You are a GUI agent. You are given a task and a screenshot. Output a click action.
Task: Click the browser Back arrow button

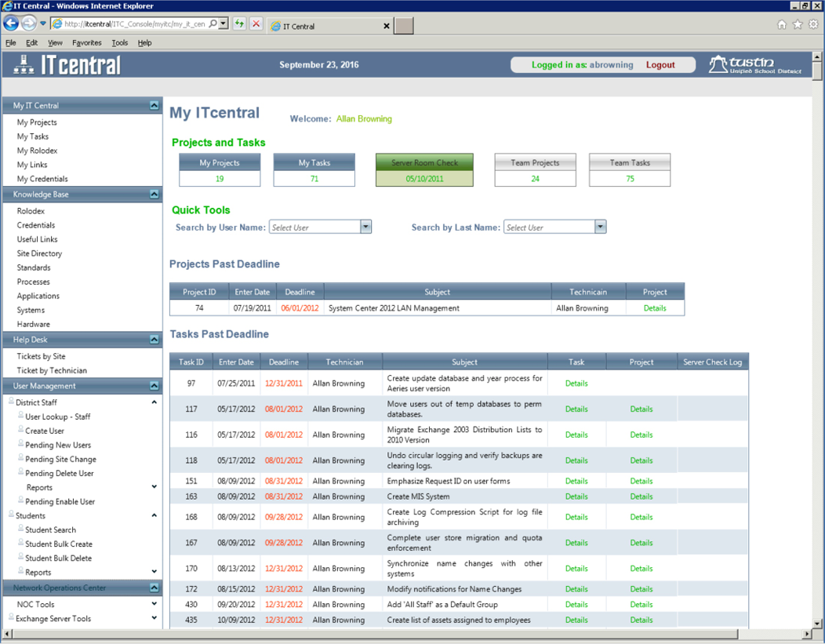tap(11, 24)
